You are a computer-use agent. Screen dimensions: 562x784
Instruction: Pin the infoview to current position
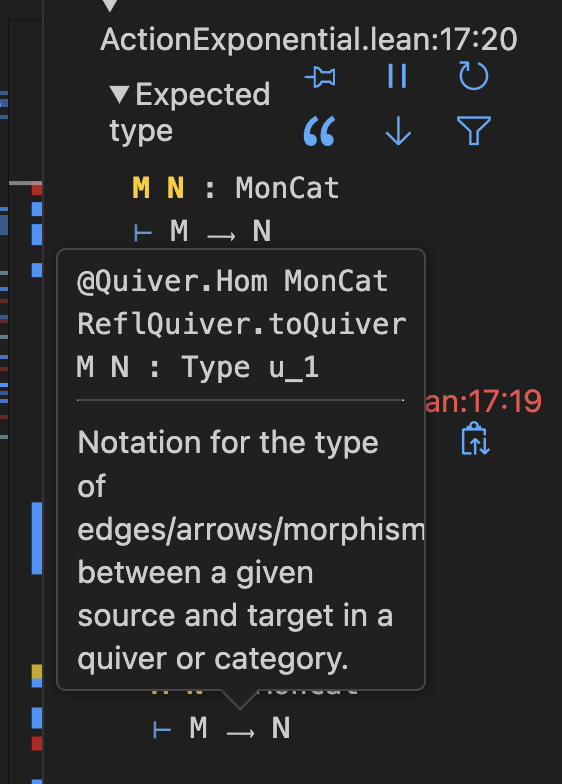(x=320, y=78)
